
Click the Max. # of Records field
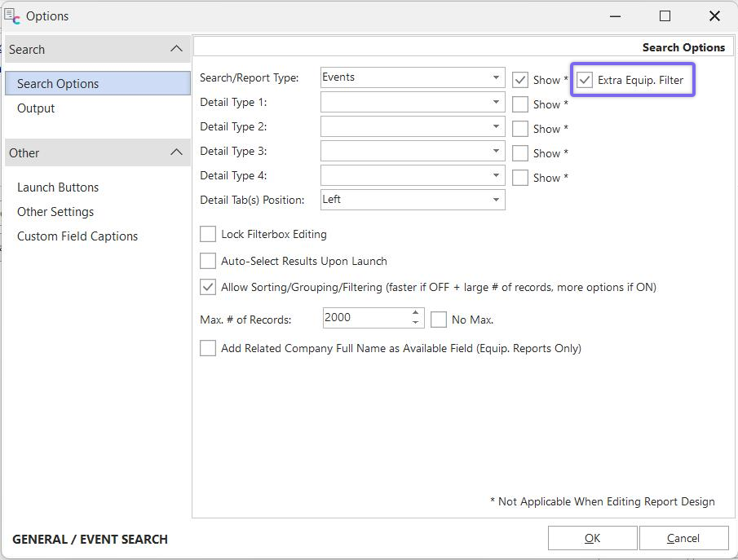pos(363,318)
